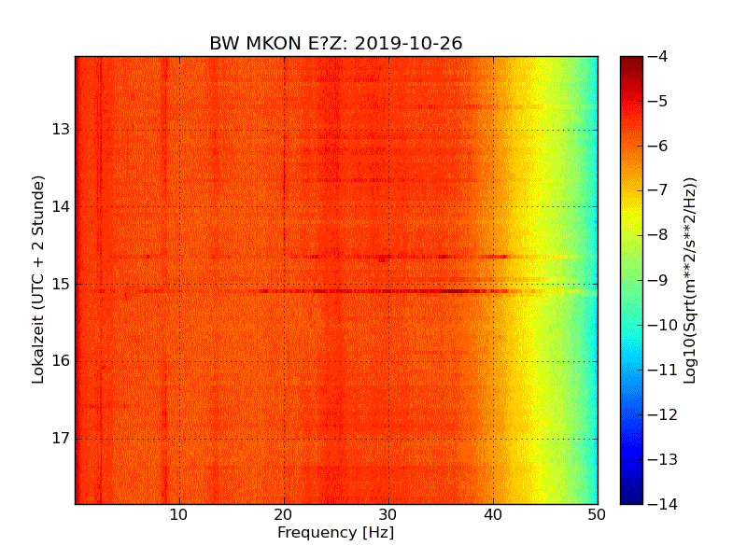This screenshot has width=747, height=560.
Task: Click the spectrogram at 20 Hz and hour 14
Action: point(285,206)
